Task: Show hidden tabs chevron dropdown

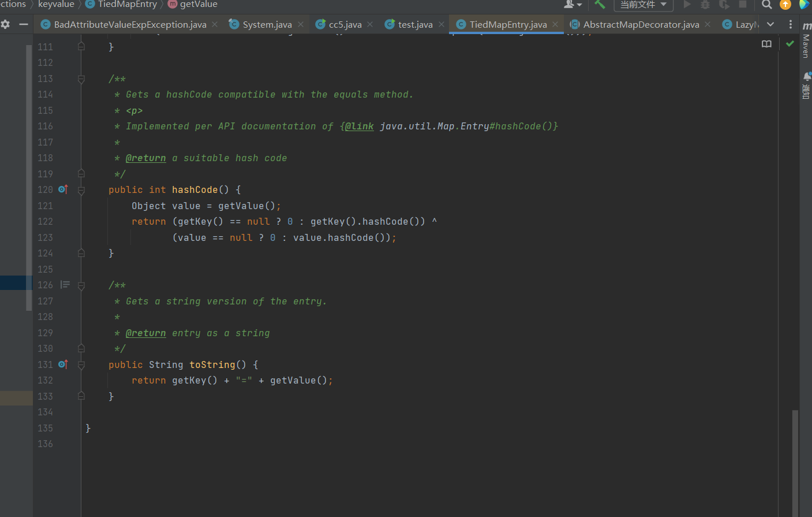Action: pos(770,24)
